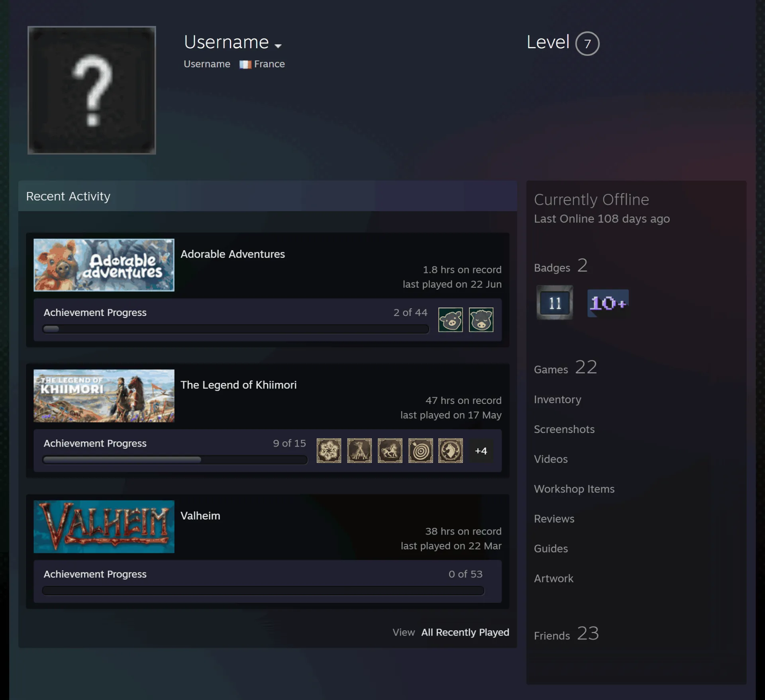Click the Valheim achievement progress bar
This screenshot has width=765, height=700.
click(263, 590)
